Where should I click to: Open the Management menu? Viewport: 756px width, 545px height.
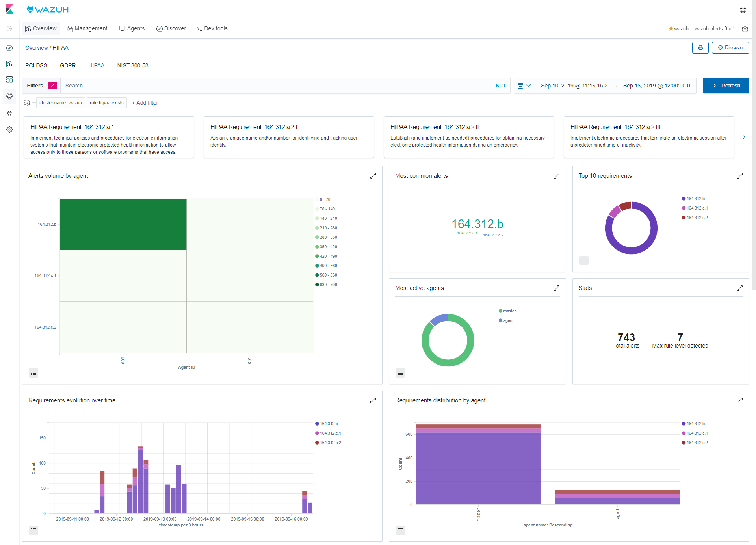pyautogui.click(x=87, y=28)
